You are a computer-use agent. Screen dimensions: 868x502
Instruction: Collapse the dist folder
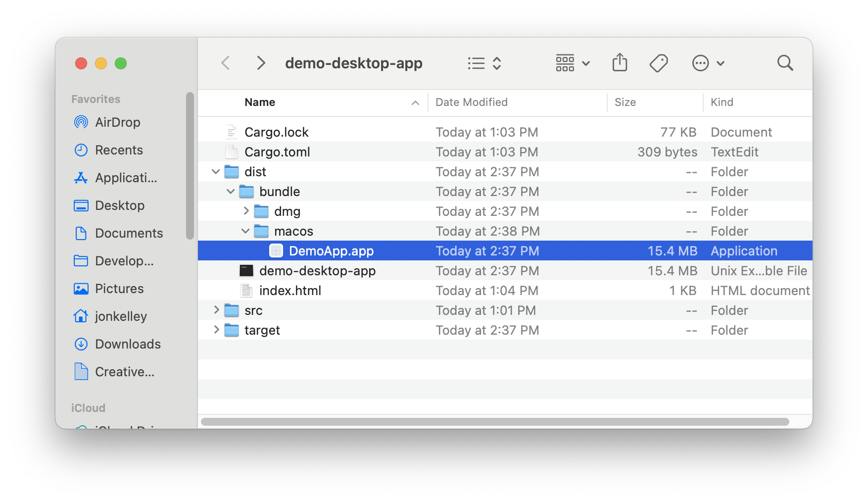point(216,171)
